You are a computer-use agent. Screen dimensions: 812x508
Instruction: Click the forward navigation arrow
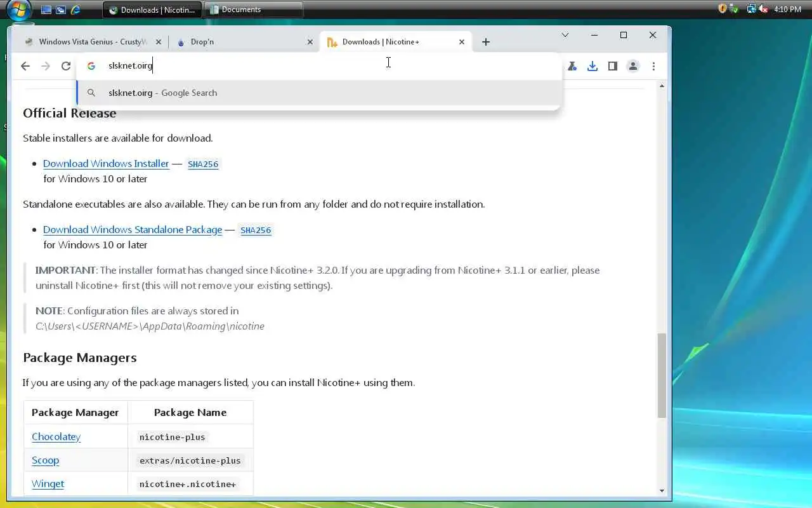click(46, 66)
